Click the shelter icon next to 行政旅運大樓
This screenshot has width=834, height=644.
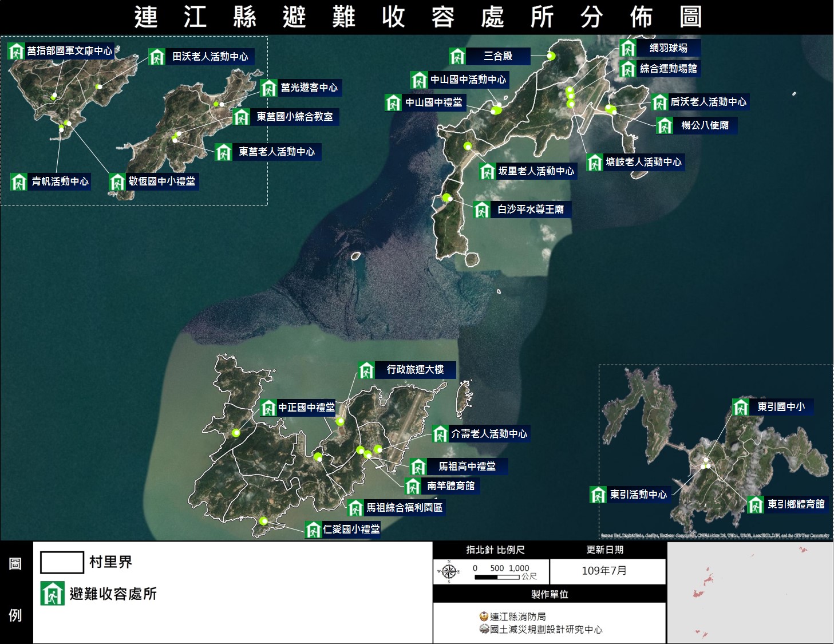click(366, 370)
